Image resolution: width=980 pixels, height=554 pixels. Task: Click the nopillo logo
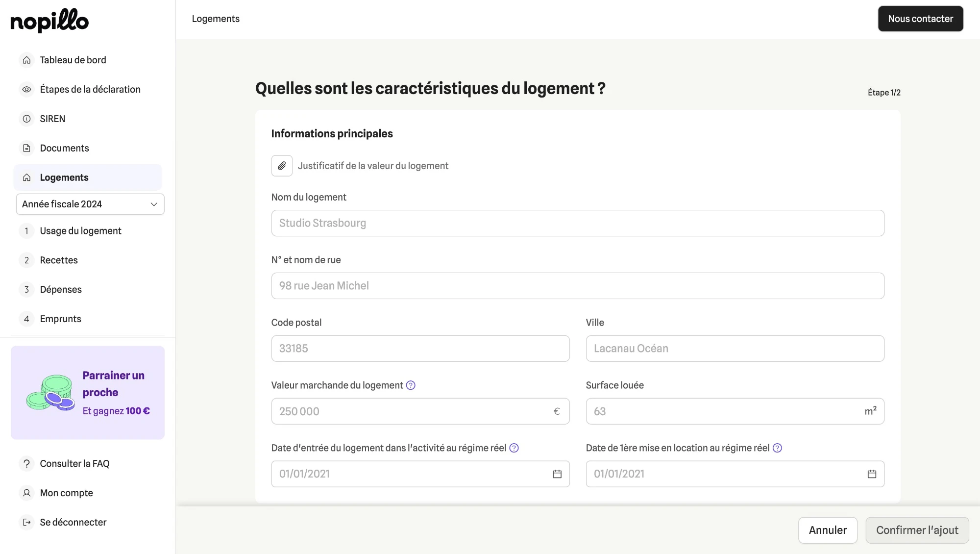pyautogui.click(x=49, y=21)
